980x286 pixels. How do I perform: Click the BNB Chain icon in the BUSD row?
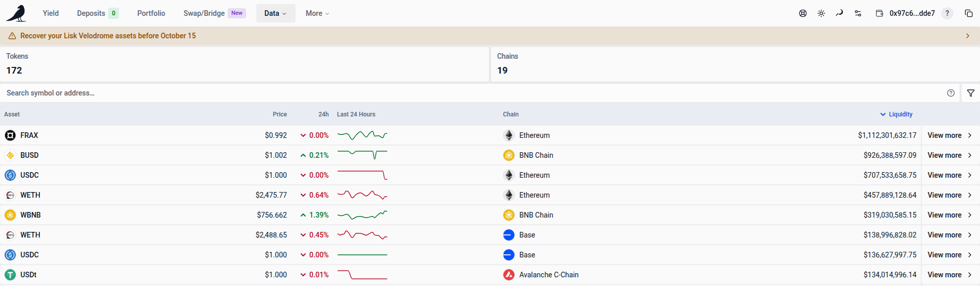509,155
